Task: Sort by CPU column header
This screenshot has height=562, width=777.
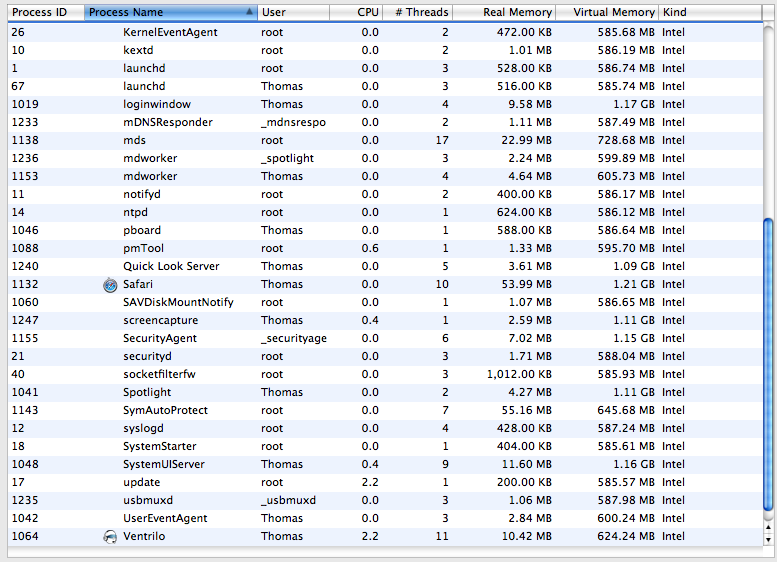Action: 356,12
